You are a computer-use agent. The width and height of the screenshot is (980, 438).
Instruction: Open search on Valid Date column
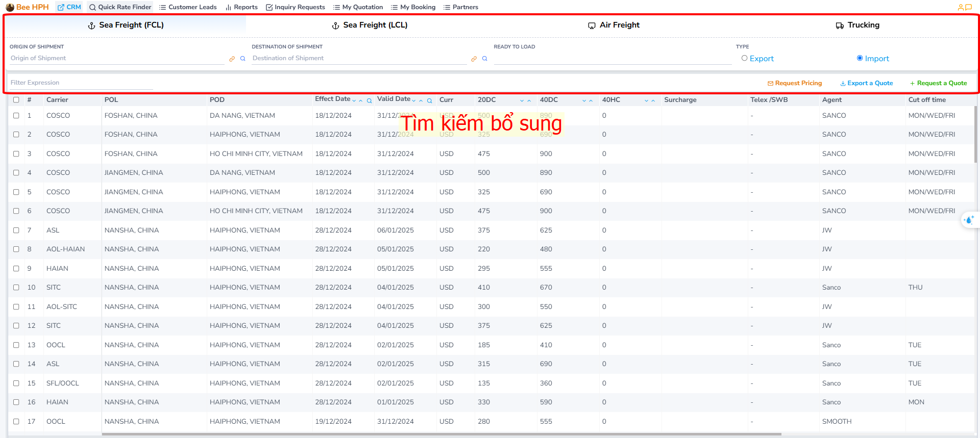(430, 101)
